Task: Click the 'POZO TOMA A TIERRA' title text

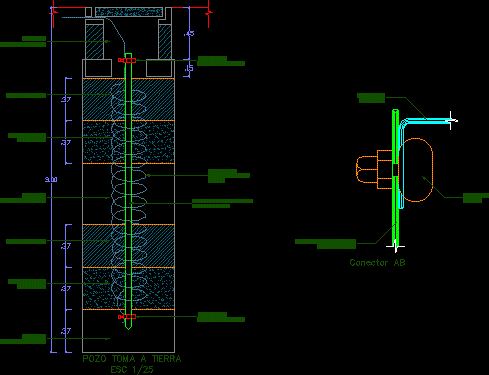Action: pyautogui.click(x=132, y=359)
